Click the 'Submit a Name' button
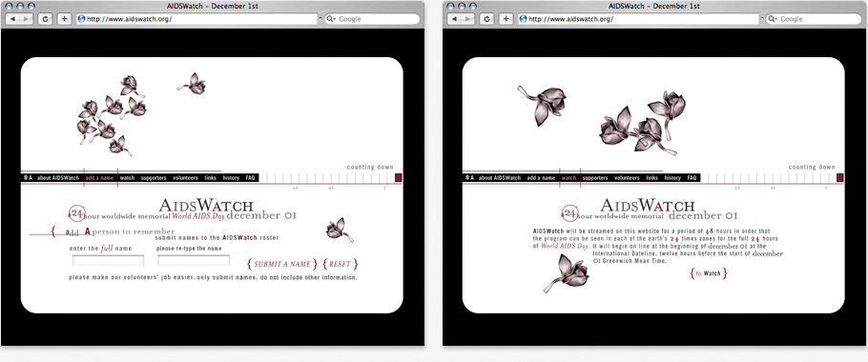The image size is (868, 362). [282, 264]
